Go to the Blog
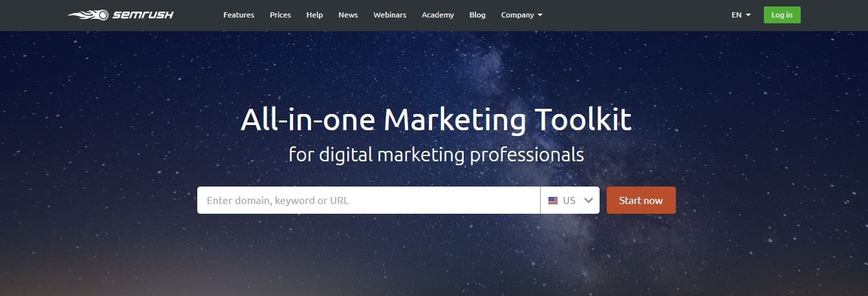This screenshot has width=868, height=296. 477,15
